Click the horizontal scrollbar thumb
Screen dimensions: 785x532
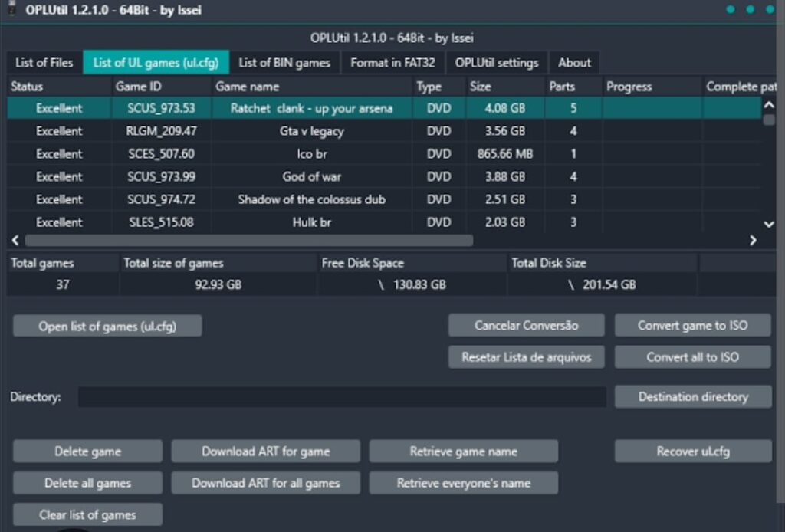(249, 241)
